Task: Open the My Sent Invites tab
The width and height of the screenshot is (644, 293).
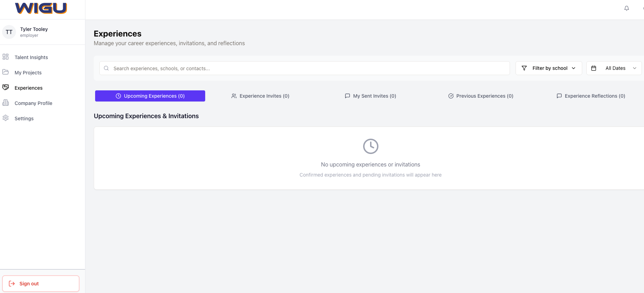Action: pyautogui.click(x=370, y=96)
